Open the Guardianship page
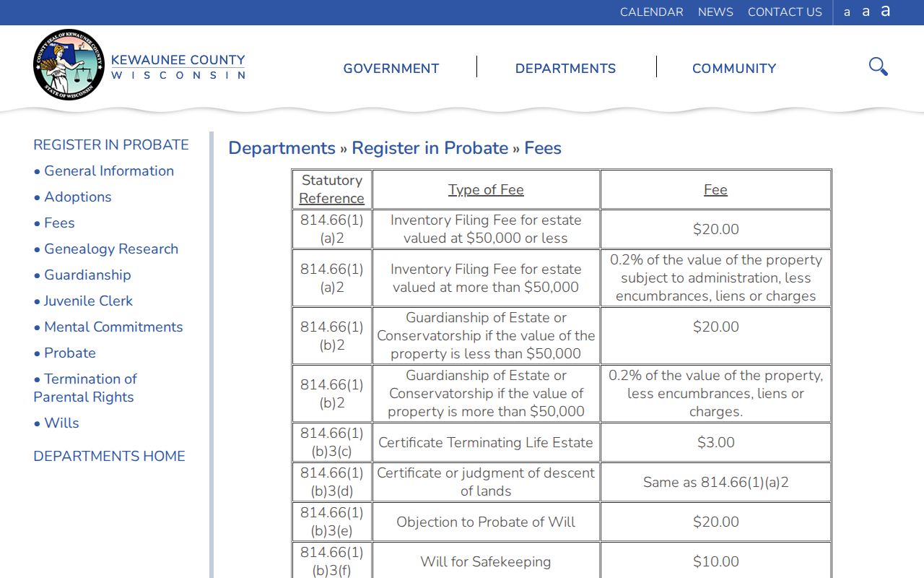Image resolution: width=924 pixels, height=578 pixels. coord(87,275)
